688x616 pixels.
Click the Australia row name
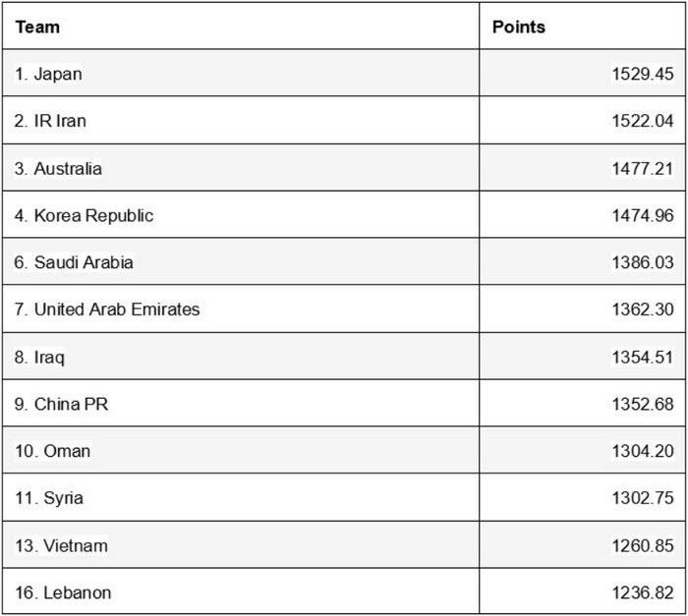click(x=58, y=168)
